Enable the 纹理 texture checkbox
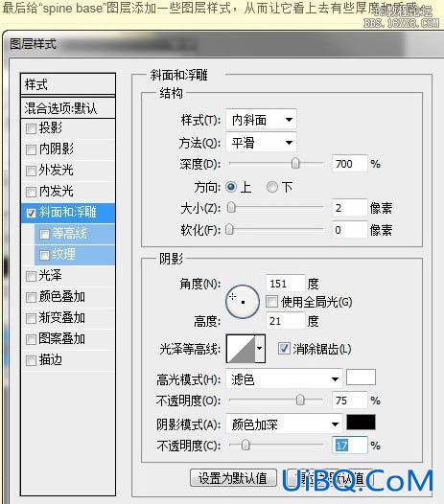 44,255
